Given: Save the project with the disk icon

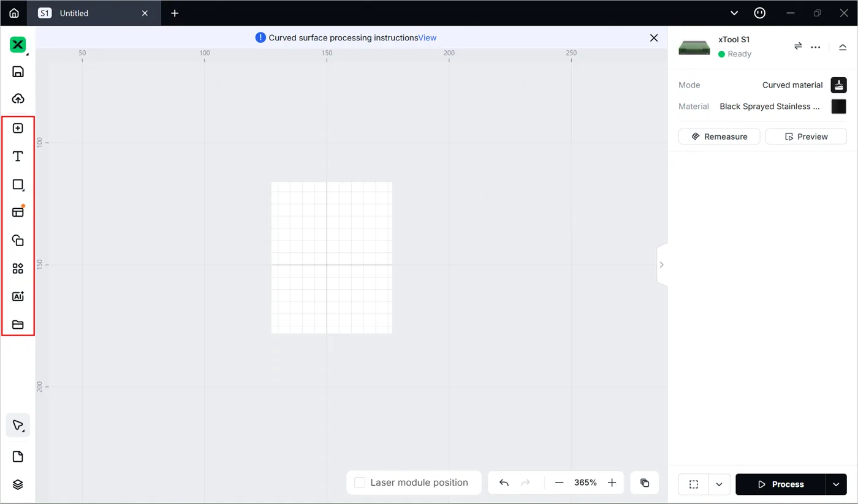Looking at the screenshot, I should [18, 72].
